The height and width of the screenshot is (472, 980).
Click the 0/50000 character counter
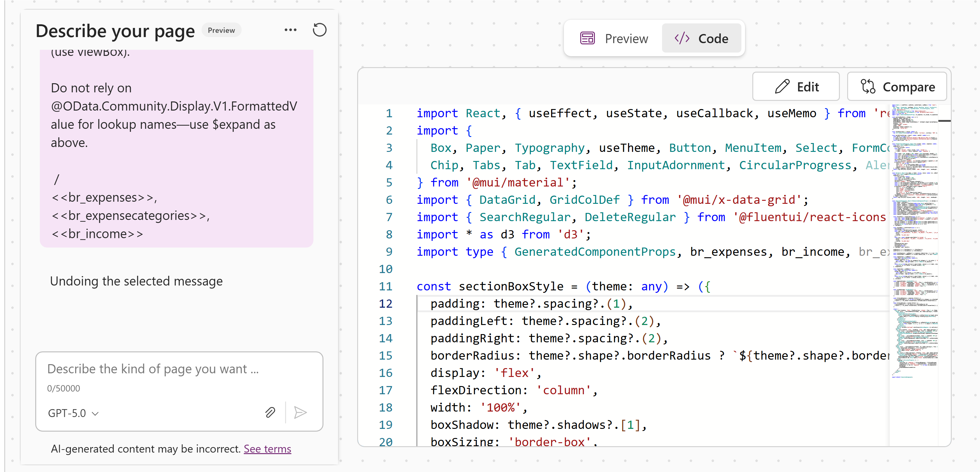(64, 388)
